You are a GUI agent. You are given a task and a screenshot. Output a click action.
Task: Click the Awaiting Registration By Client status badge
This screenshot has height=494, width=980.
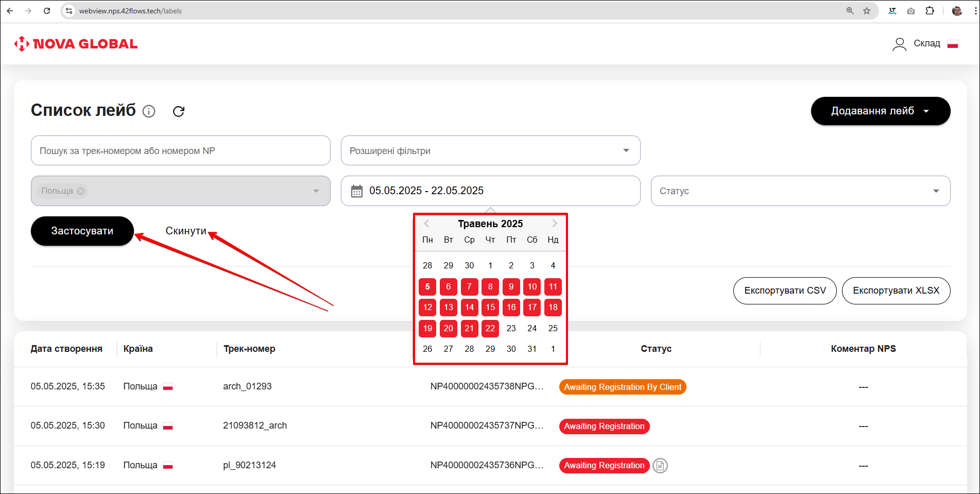click(x=622, y=387)
